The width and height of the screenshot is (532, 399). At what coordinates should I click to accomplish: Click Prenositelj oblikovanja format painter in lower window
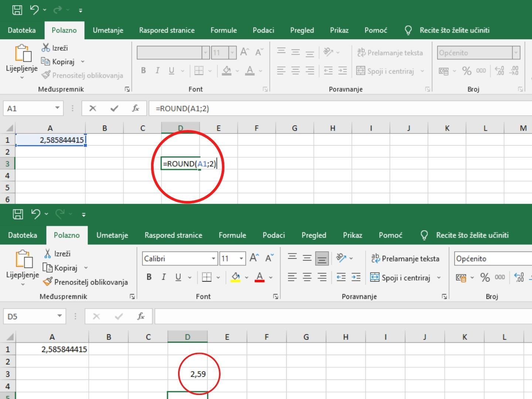[86, 282]
